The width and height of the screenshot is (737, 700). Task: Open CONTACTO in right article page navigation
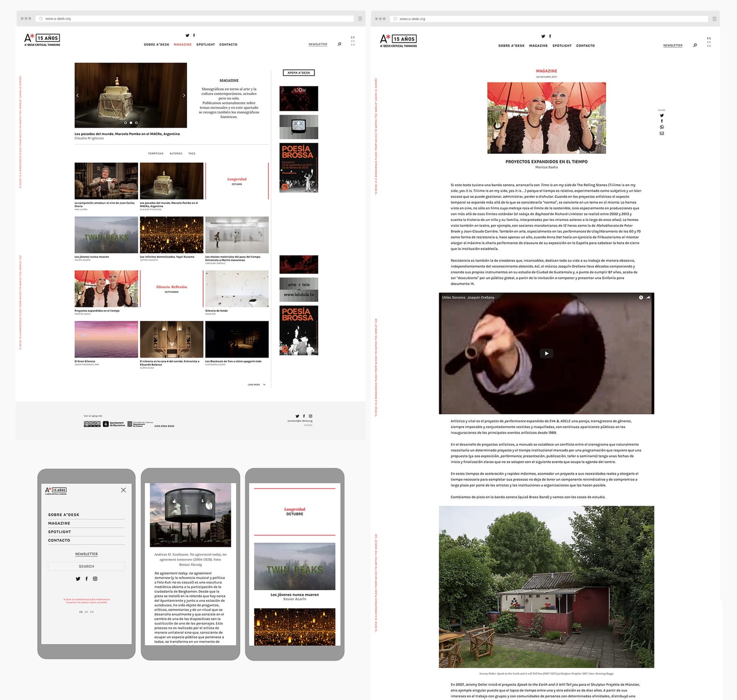click(x=585, y=46)
